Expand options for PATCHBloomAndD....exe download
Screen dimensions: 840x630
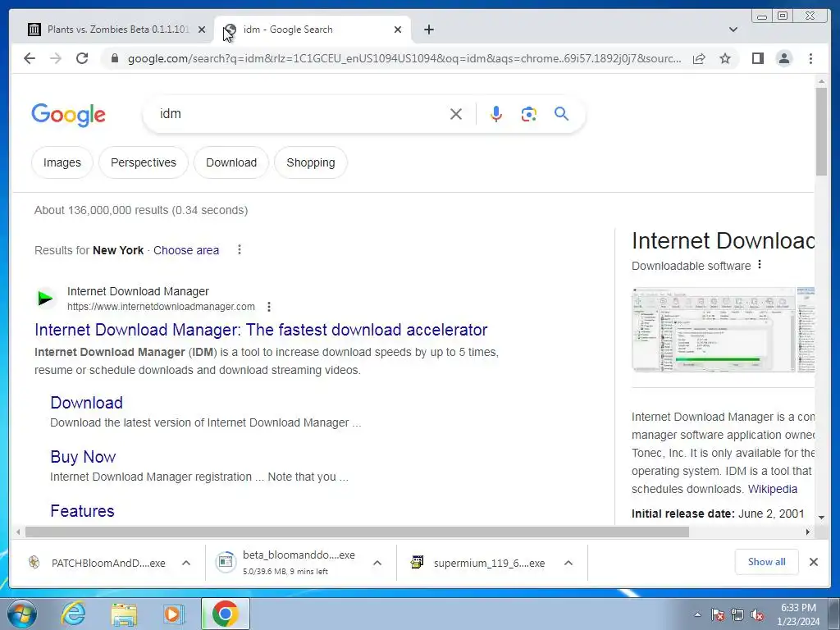click(x=186, y=563)
